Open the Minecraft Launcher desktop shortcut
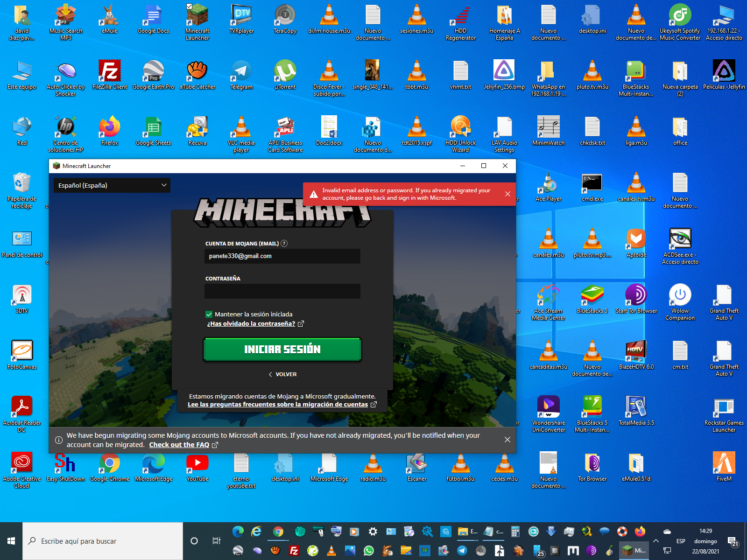Viewport: 747px width, 560px height. pyautogui.click(x=197, y=22)
